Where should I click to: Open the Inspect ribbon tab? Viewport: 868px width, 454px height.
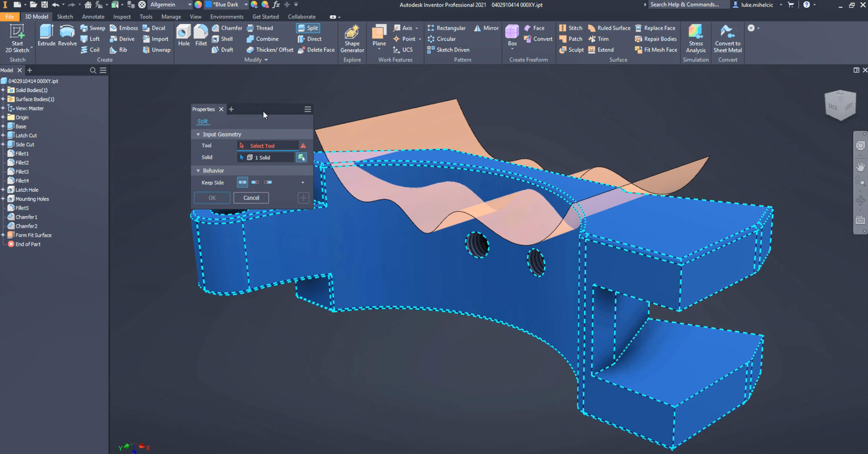(x=122, y=17)
